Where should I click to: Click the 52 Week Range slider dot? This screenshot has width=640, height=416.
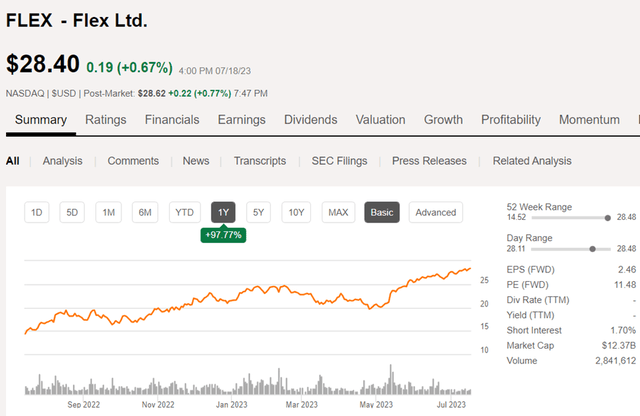click(608, 218)
